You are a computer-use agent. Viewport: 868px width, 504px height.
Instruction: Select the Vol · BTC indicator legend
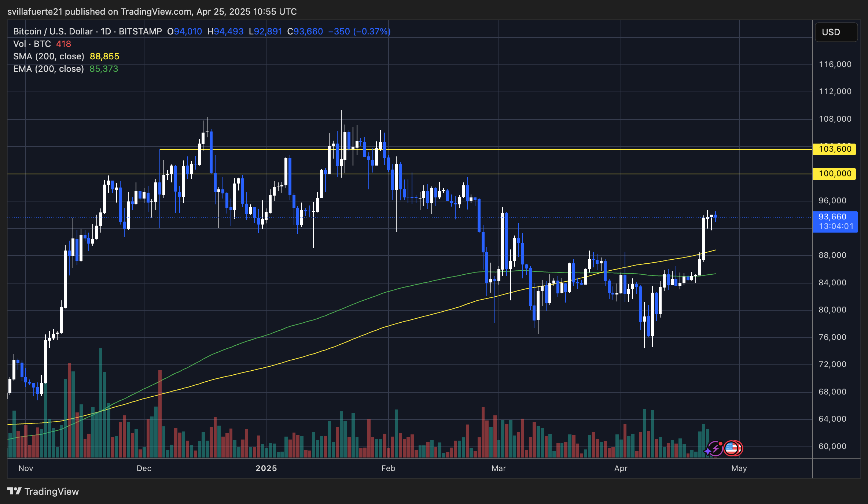pyautogui.click(x=32, y=44)
